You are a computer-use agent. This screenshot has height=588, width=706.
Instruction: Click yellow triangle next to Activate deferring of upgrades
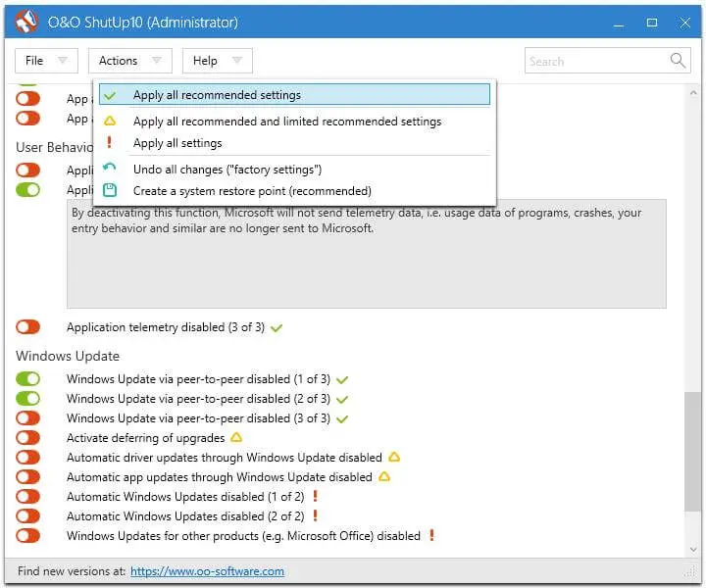[x=236, y=437]
